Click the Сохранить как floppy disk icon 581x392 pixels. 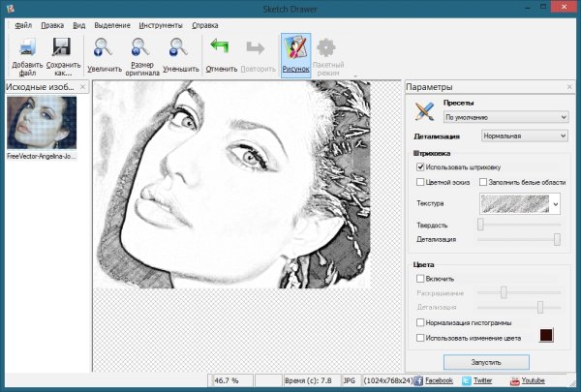point(63,48)
